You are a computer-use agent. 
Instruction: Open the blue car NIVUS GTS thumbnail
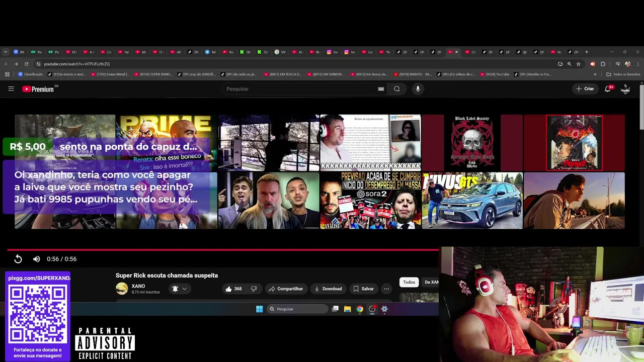[x=472, y=201]
